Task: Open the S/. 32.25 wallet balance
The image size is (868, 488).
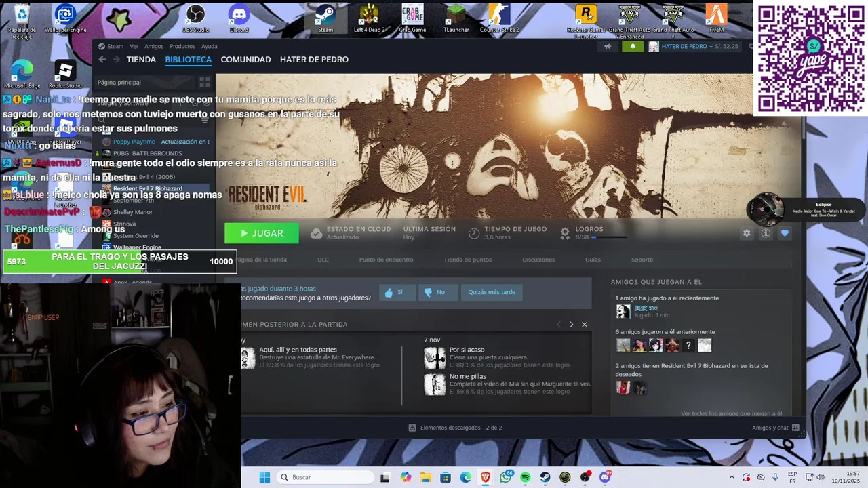Action: pos(726,46)
